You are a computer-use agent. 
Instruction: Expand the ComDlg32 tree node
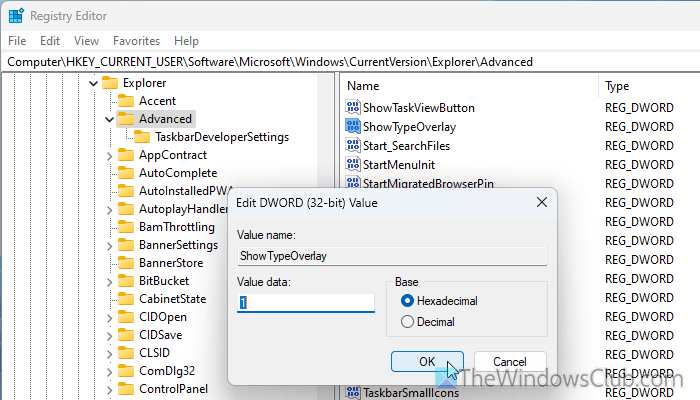click(x=109, y=372)
